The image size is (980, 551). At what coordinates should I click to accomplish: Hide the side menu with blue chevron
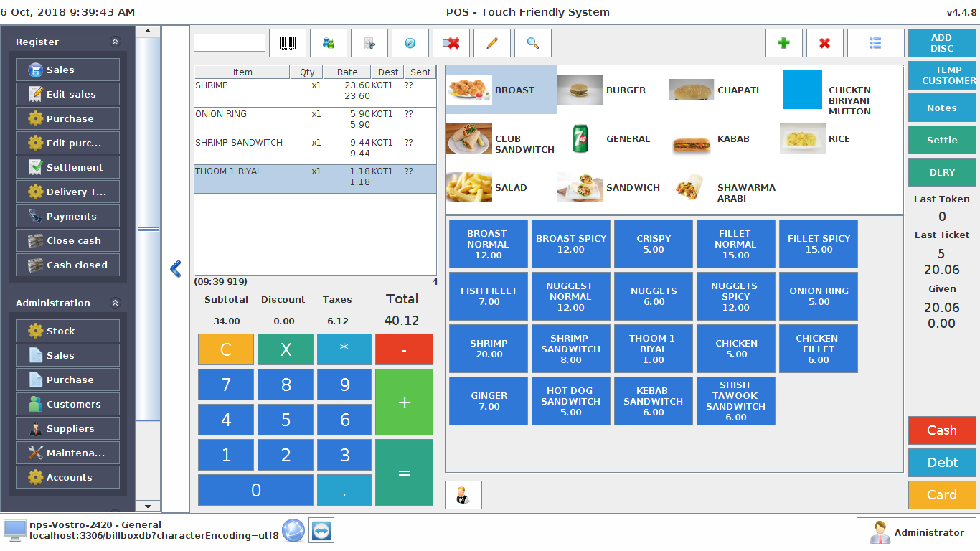(176, 269)
